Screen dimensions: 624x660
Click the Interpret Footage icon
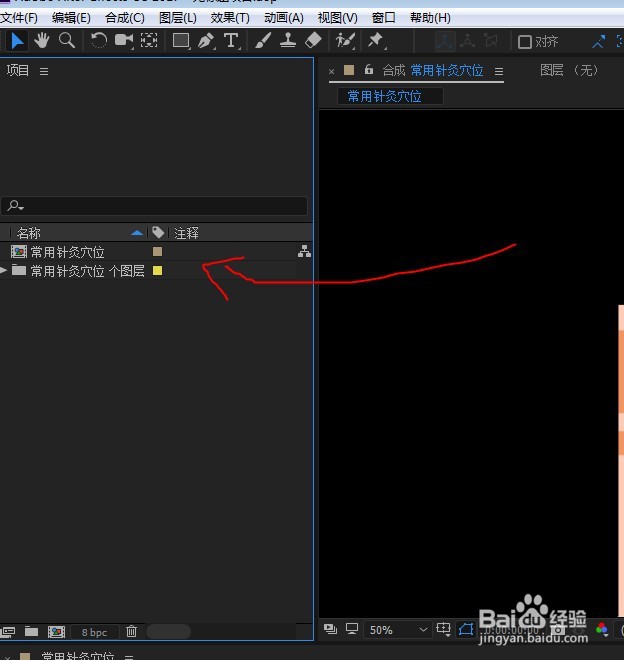[8, 631]
